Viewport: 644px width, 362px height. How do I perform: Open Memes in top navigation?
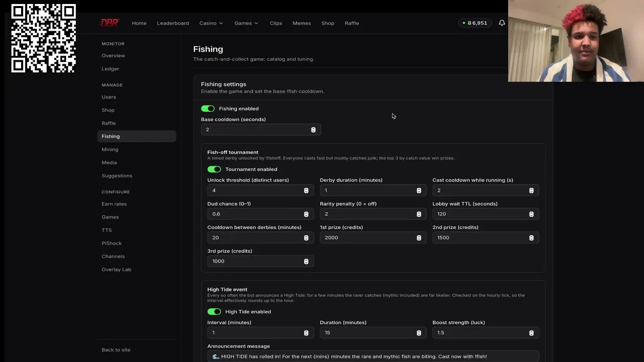click(302, 23)
